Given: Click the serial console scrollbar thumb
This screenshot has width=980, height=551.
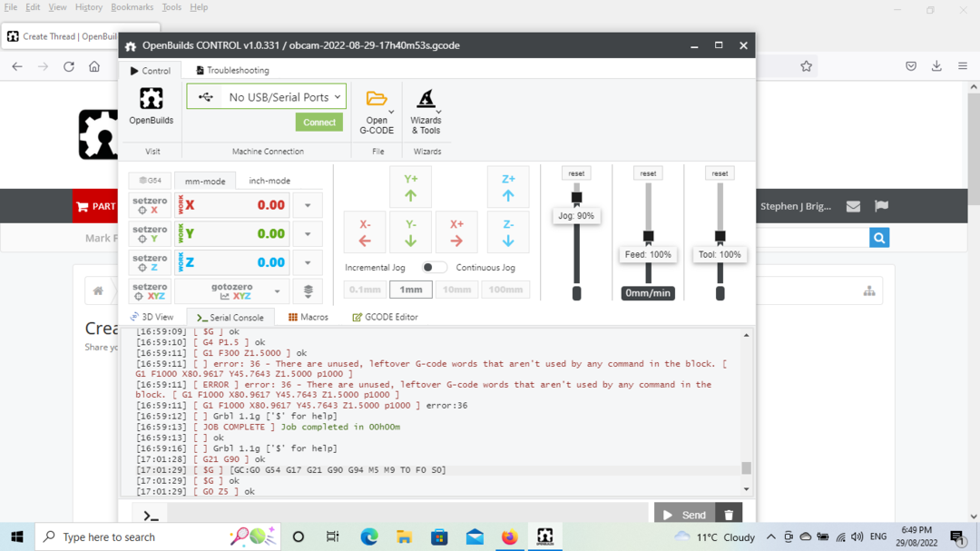Looking at the screenshot, I should [746, 467].
